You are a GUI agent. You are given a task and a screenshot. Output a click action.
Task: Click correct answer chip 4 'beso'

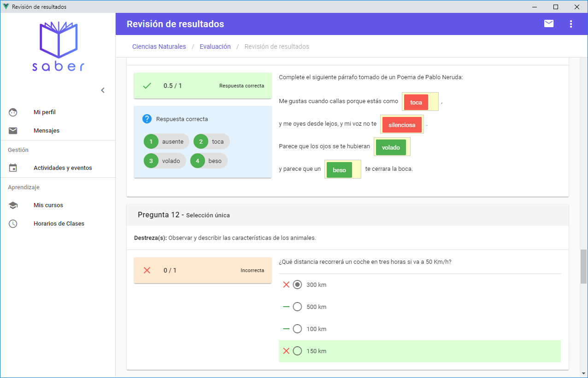pos(209,161)
